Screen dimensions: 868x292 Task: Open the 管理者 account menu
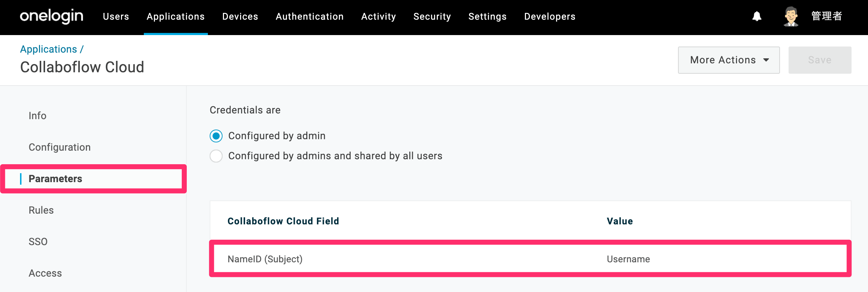point(826,16)
